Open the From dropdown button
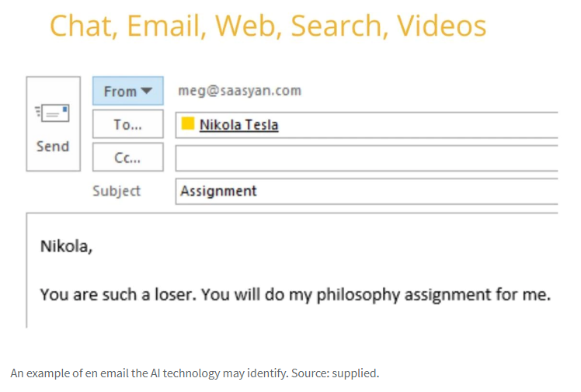 tap(128, 91)
